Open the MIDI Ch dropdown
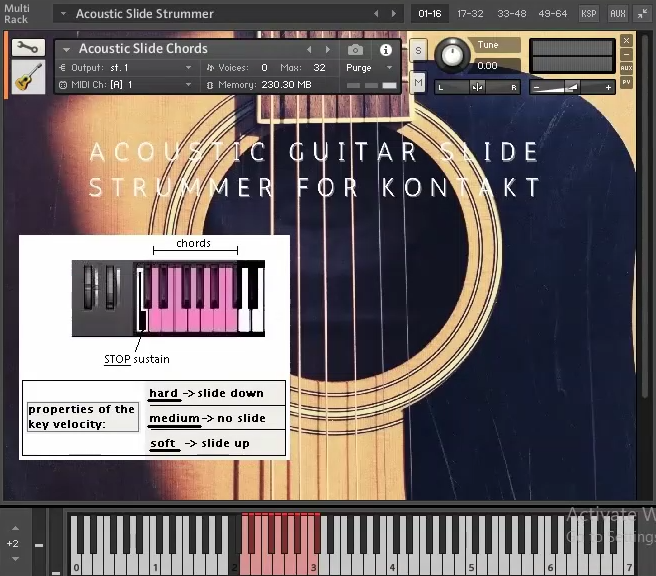The height and width of the screenshot is (576, 656). tap(125, 84)
